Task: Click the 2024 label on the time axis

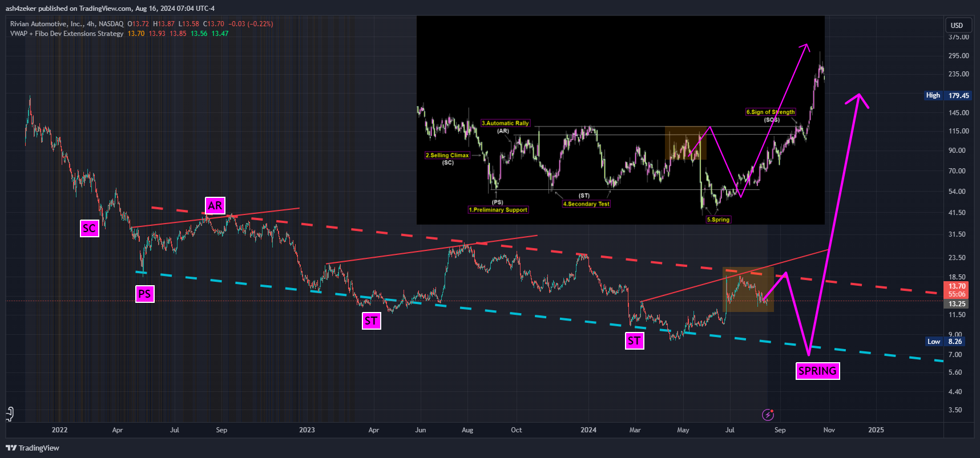Action: (x=588, y=430)
